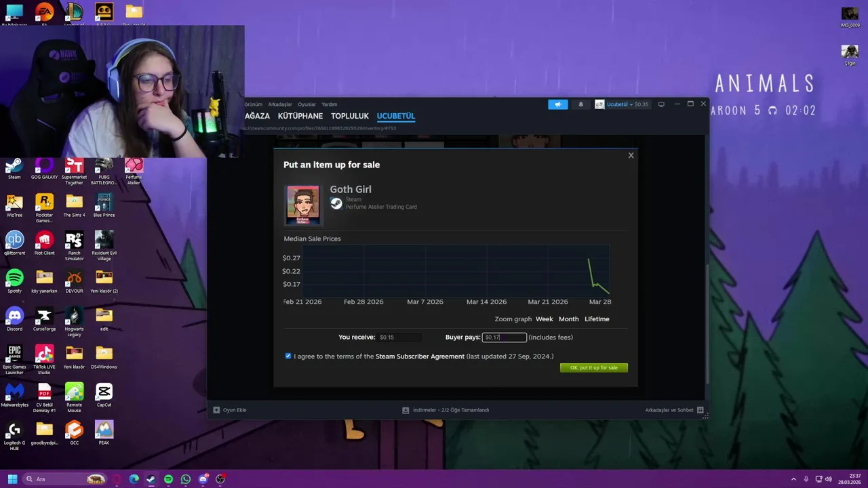The image size is (868, 488).
Task: Open Yardım menu in Steam
Action: [329, 104]
